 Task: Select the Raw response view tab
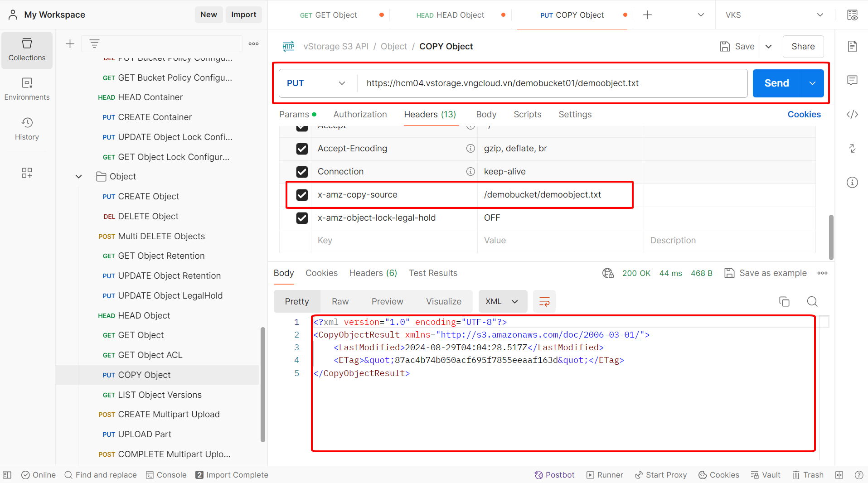click(340, 302)
